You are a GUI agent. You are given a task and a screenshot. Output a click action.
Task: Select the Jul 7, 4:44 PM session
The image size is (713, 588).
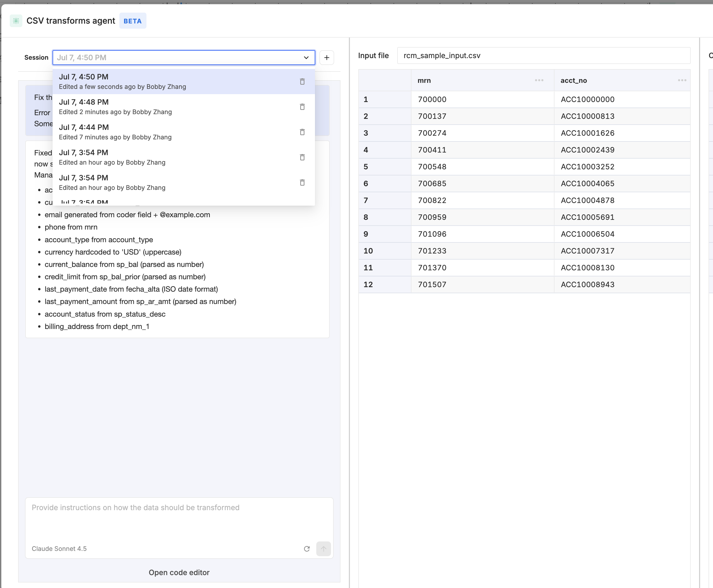(184, 132)
